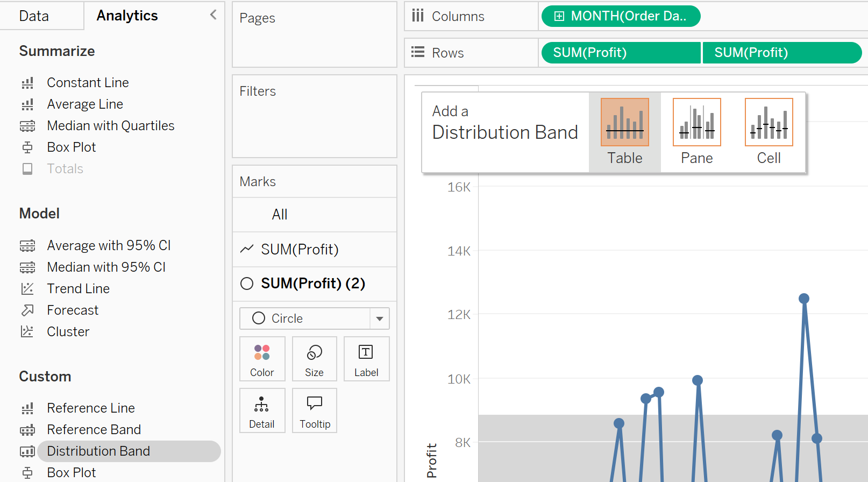Image resolution: width=868 pixels, height=482 pixels.
Task: Pick the Cell distribution band option
Action: coord(769,132)
